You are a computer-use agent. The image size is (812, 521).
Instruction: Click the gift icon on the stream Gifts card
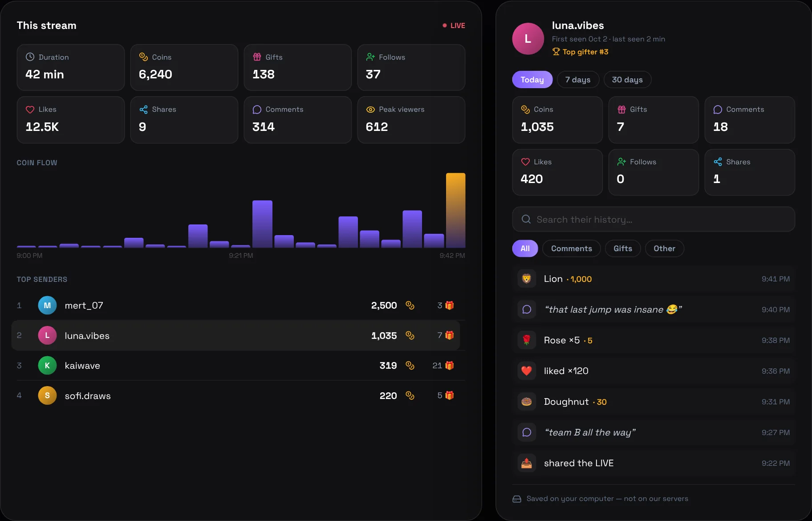click(257, 57)
